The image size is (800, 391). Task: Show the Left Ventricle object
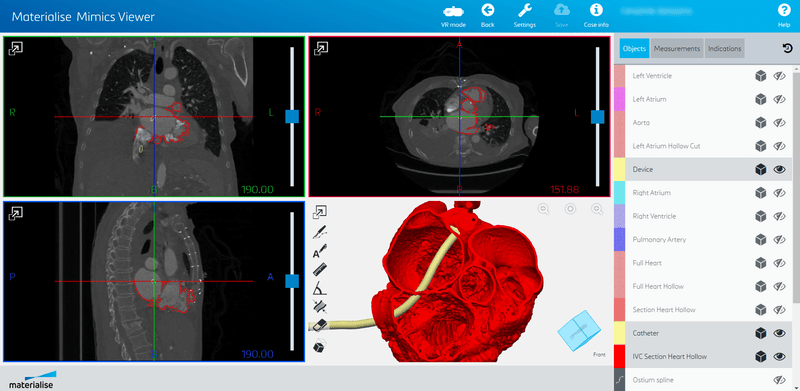[779, 76]
